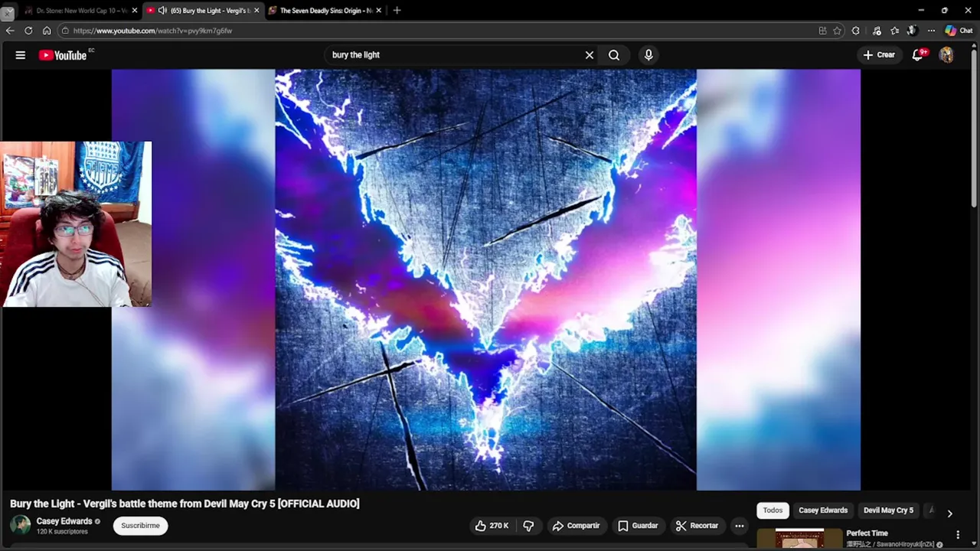Open the media control music icon
The height and width of the screenshot is (551, 980).
pyautogui.click(x=877, y=31)
